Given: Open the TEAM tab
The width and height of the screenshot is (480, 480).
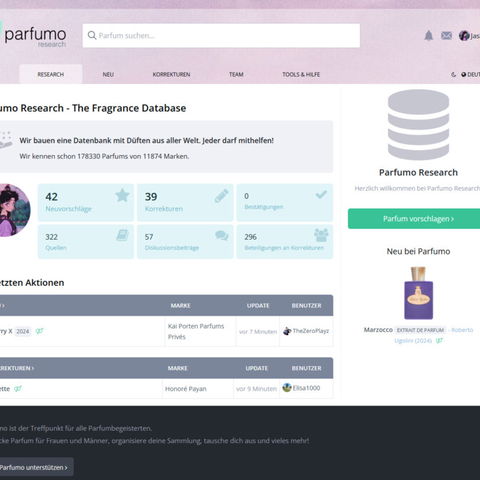Looking at the screenshot, I should (236, 74).
